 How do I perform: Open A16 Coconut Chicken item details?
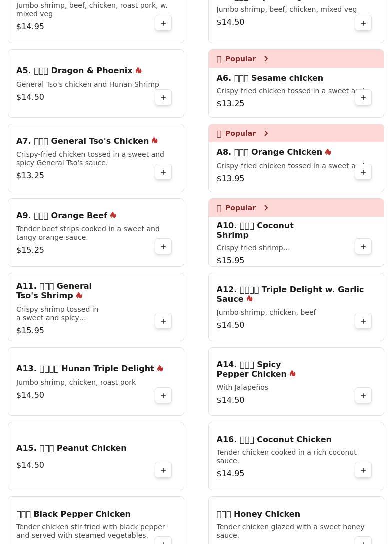(274, 440)
